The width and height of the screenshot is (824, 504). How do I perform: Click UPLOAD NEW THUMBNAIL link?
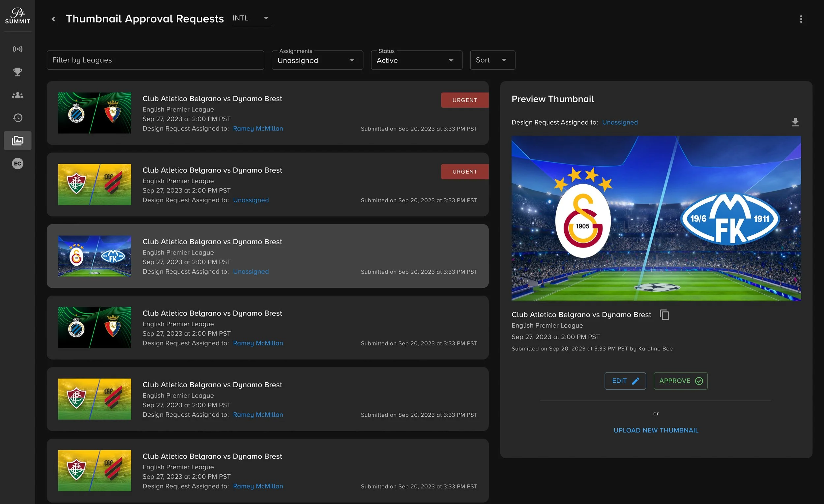pyautogui.click(x=656, y=430)
